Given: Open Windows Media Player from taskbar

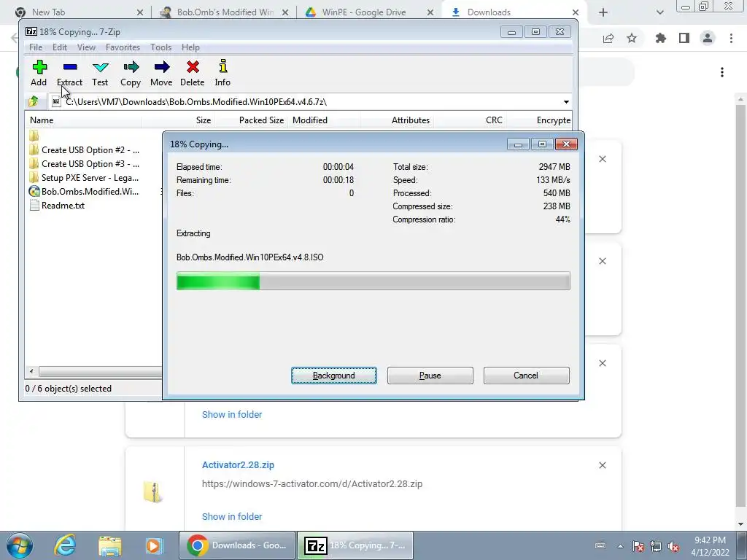Looking at the screenshot, I should pos(155,545).
